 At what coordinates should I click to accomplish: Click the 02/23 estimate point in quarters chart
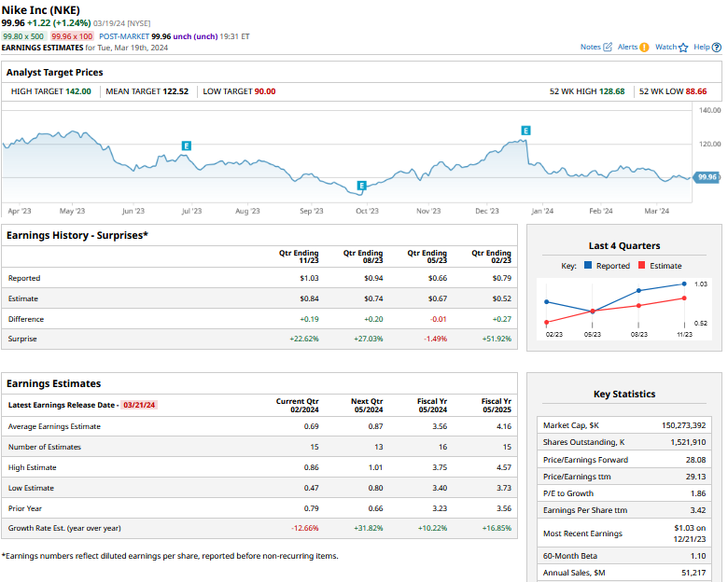pos(546,322)
